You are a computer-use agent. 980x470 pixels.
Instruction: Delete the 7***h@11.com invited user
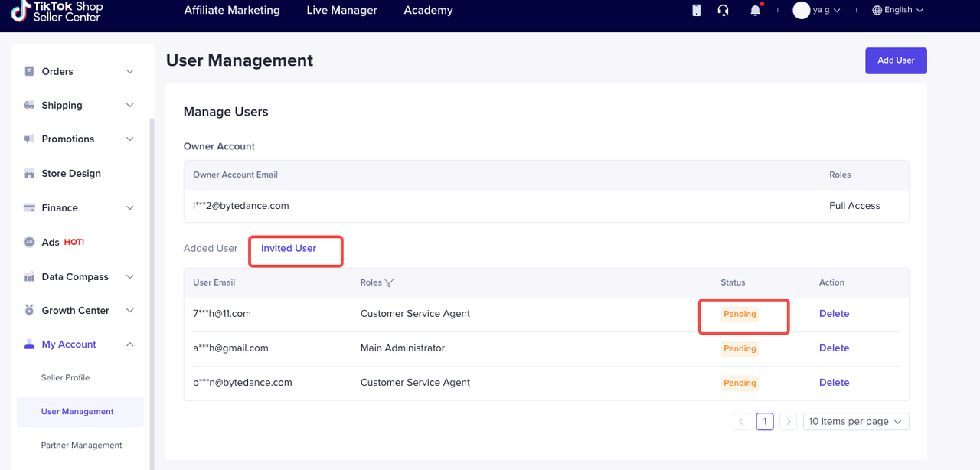834,313
